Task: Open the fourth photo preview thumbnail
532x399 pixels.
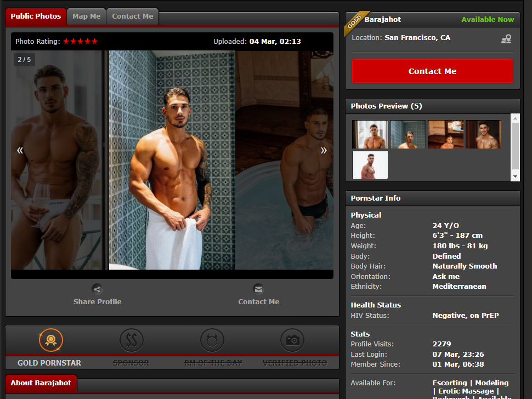Action: coord(484,134)
